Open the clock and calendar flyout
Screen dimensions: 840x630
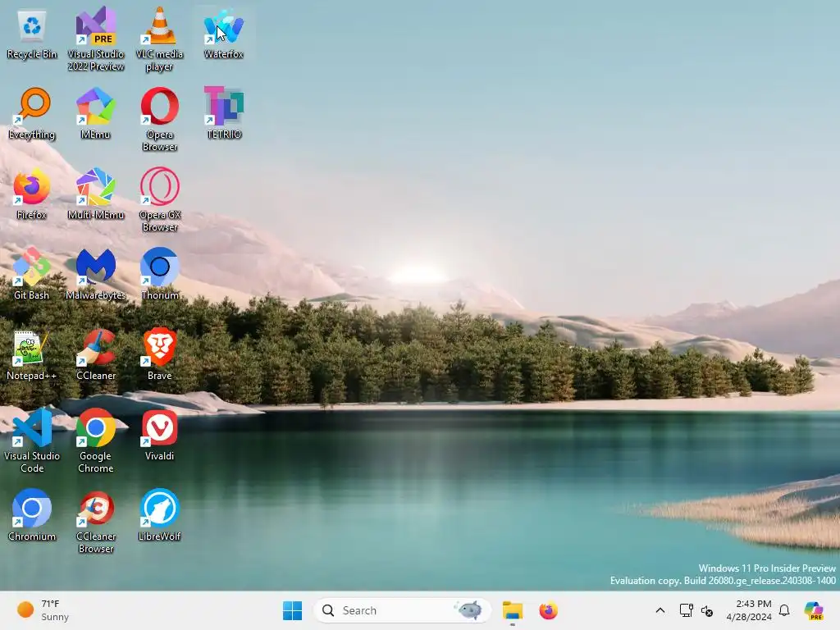point(749,610)
